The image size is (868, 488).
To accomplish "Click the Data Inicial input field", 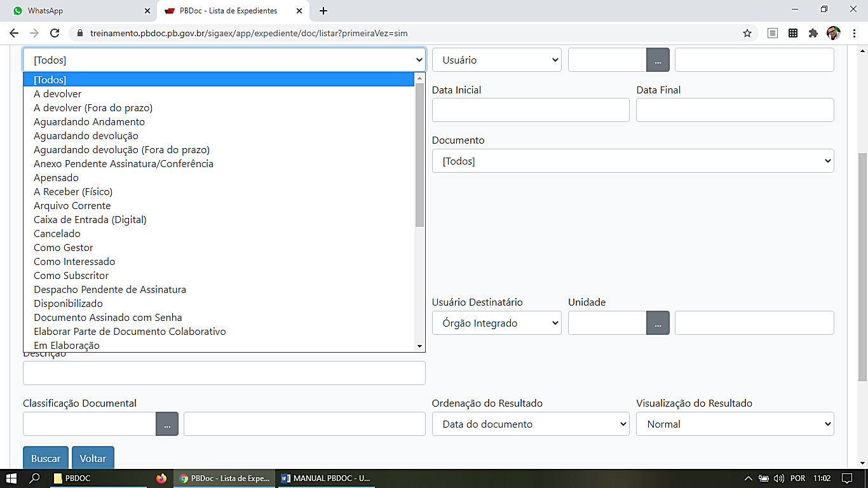I will (530, 110).
